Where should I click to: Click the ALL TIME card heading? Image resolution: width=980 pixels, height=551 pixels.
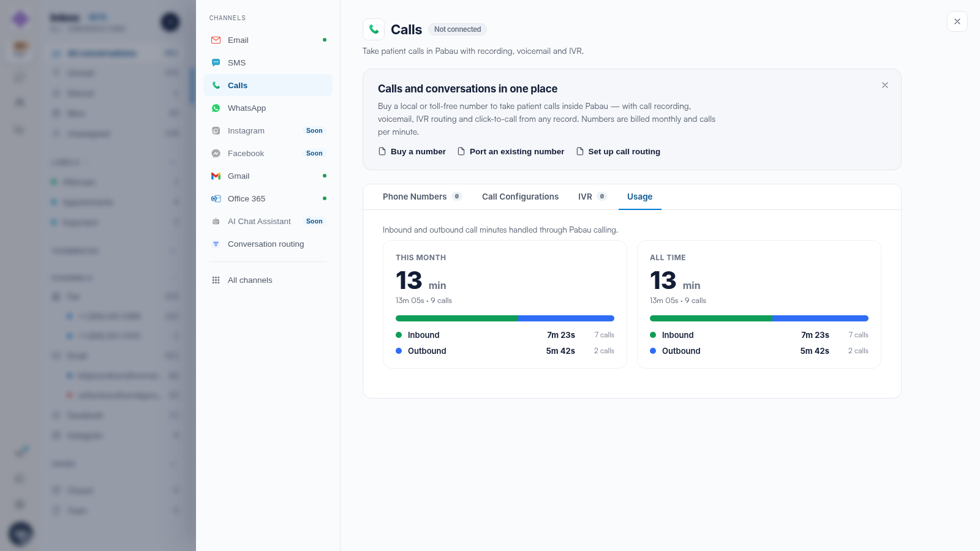point(668,258)
